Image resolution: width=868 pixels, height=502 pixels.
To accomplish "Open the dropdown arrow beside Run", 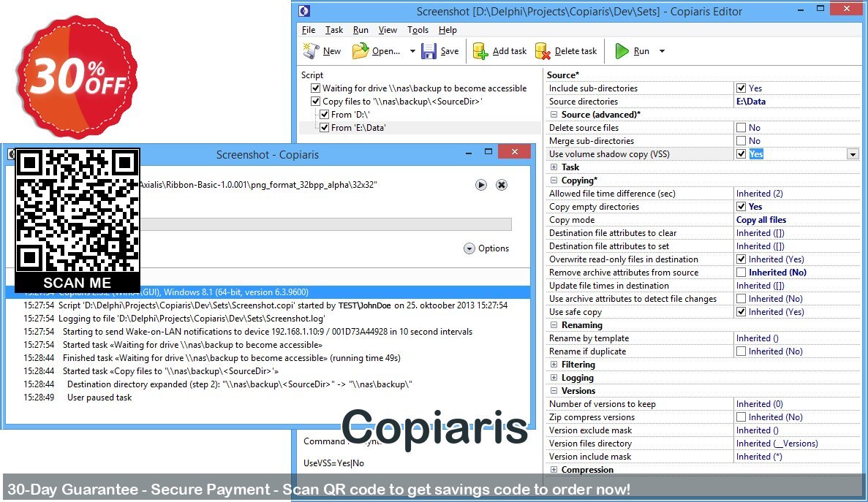I will 662,51.
